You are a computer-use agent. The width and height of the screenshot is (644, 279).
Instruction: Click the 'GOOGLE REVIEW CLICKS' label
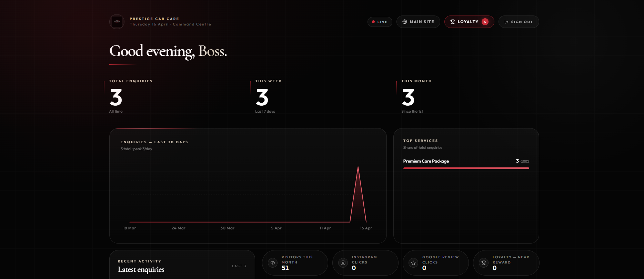click(x=441, y=260)
